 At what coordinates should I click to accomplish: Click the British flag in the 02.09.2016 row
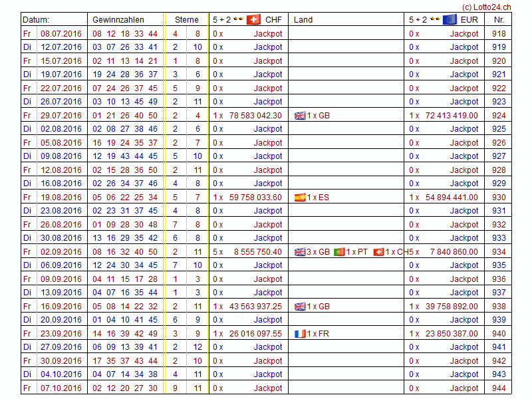(x=300, y=252)
